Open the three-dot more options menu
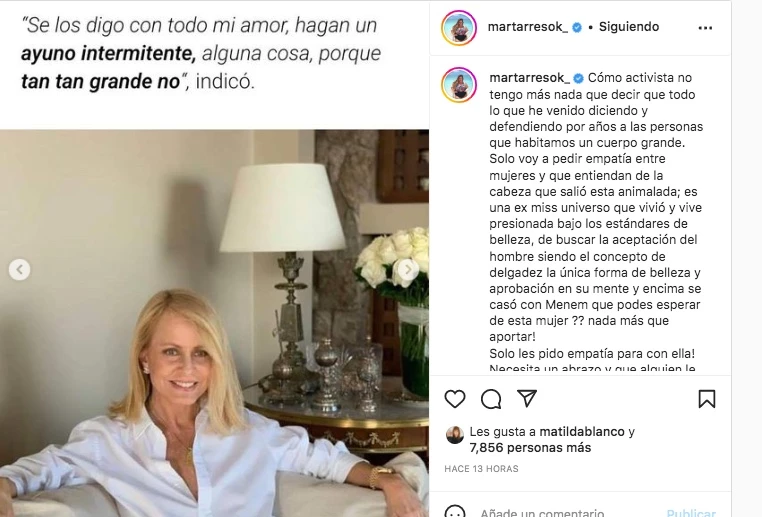This screenshot has height=517, width=762. click(705, 28)
